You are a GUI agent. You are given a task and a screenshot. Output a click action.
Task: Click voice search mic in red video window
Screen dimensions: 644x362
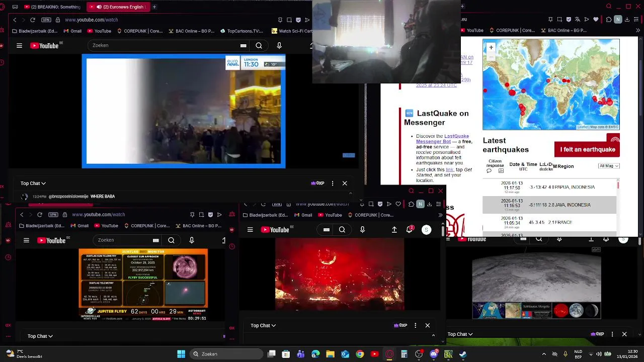coord(362,230)
